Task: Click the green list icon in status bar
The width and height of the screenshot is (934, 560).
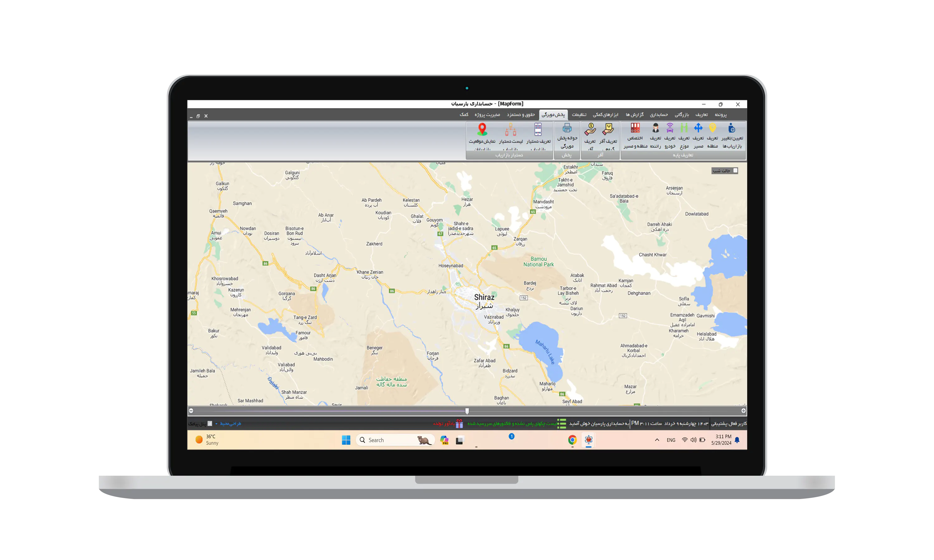Action: [x=562, y=424]
